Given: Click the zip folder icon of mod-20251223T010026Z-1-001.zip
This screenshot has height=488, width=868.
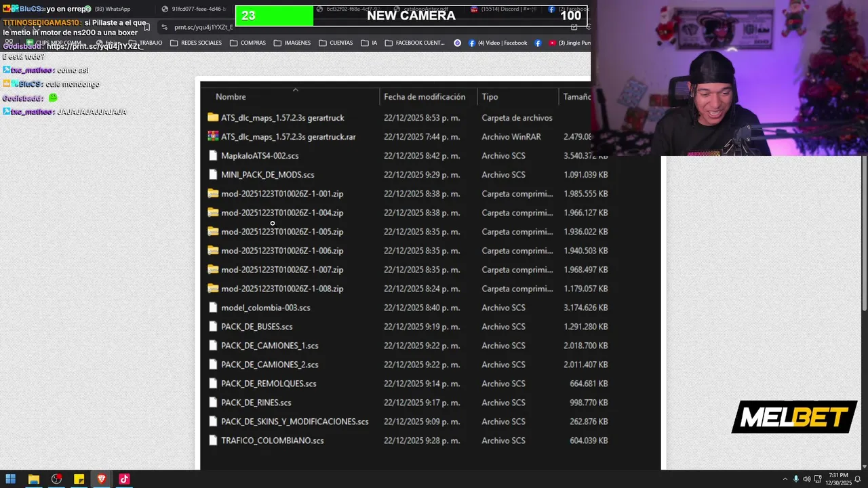Looking at the screenshot, I should 213,193.
